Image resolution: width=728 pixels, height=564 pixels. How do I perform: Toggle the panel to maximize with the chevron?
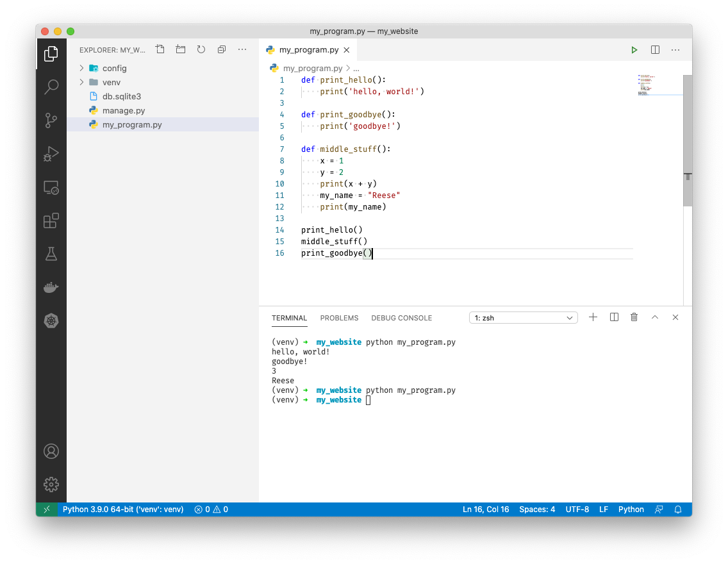654,317
